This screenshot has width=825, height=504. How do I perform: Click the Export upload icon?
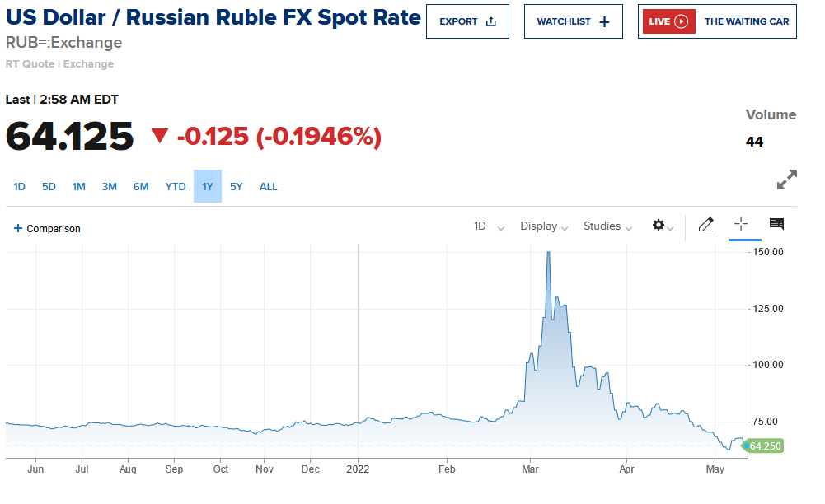coord(491,21)
